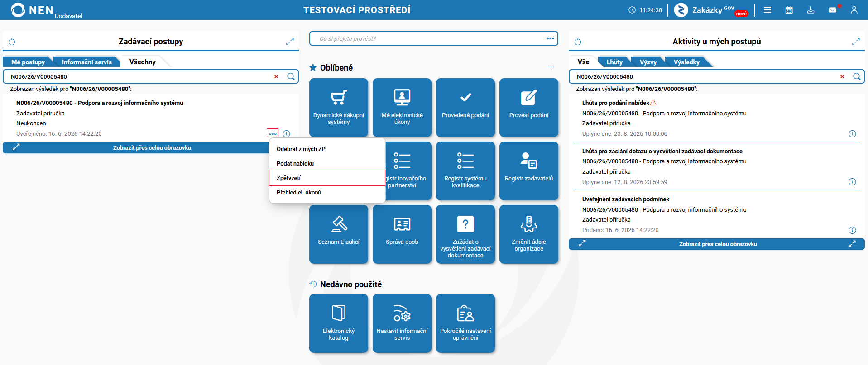Expand Zadávací postupy panel to fullscreen
868x365 pixels.
point(290,42)
